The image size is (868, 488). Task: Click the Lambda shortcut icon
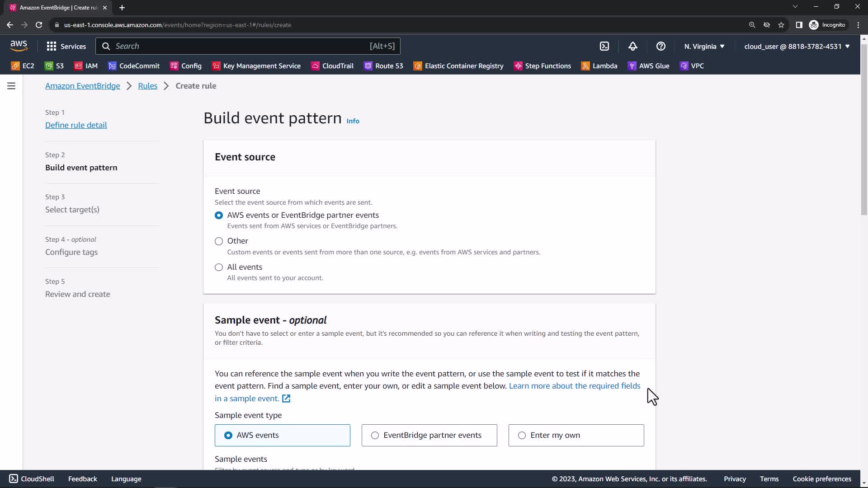pyautogui.click(x=585, y=66)
